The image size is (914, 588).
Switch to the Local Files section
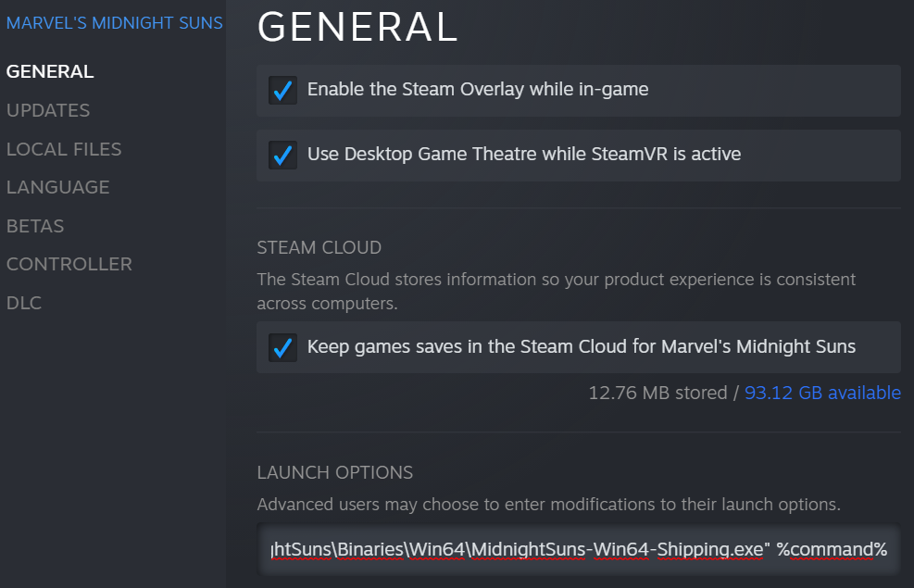tap(64, 149)
